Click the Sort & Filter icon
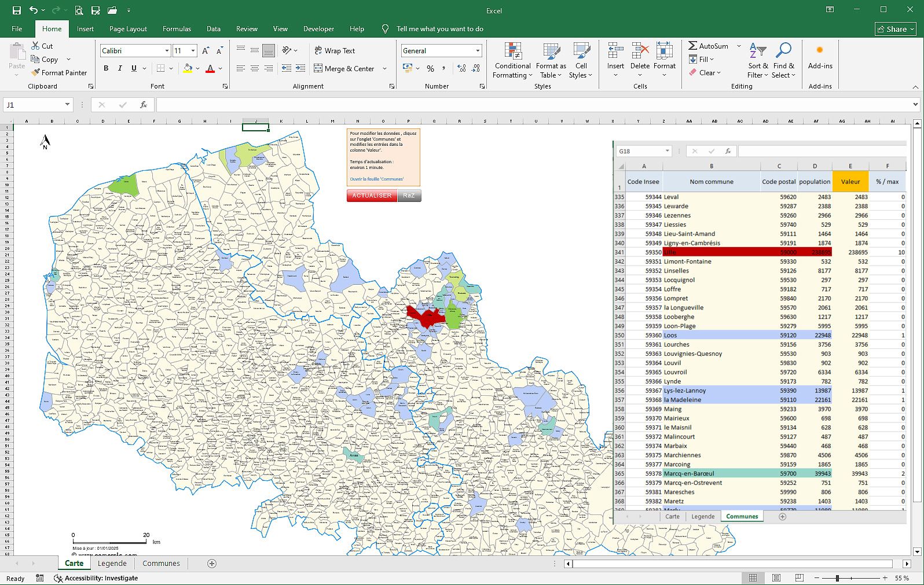Image resolution: width=924 pixels, height=585 pixels. coord(757,51)
